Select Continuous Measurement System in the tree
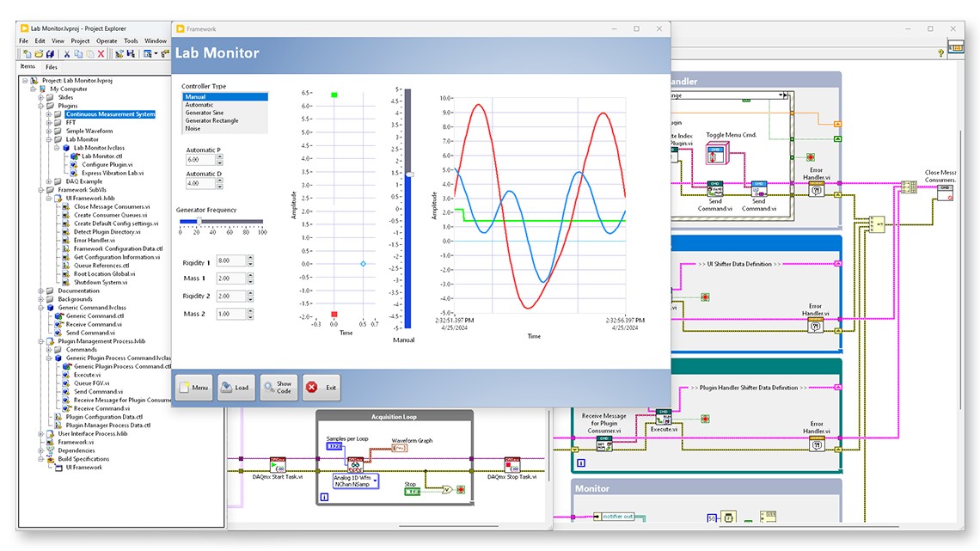Image resolution: width=980 pixels, height=551 pixels. click(x=110, y=114)
